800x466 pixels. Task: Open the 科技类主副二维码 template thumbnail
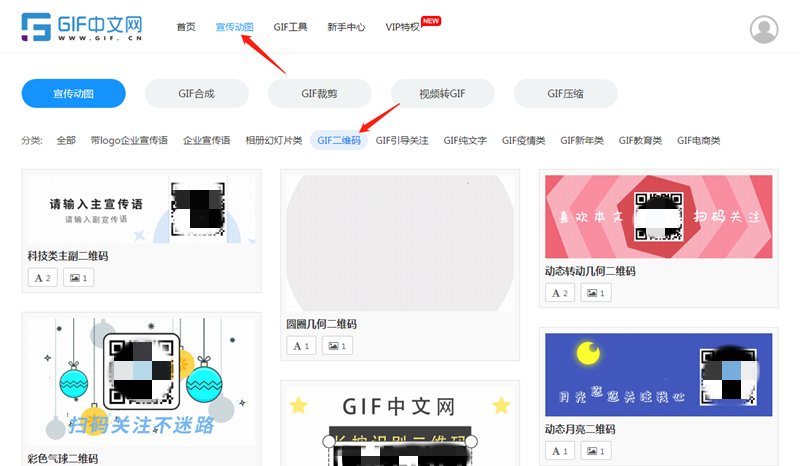pos(141,209)
